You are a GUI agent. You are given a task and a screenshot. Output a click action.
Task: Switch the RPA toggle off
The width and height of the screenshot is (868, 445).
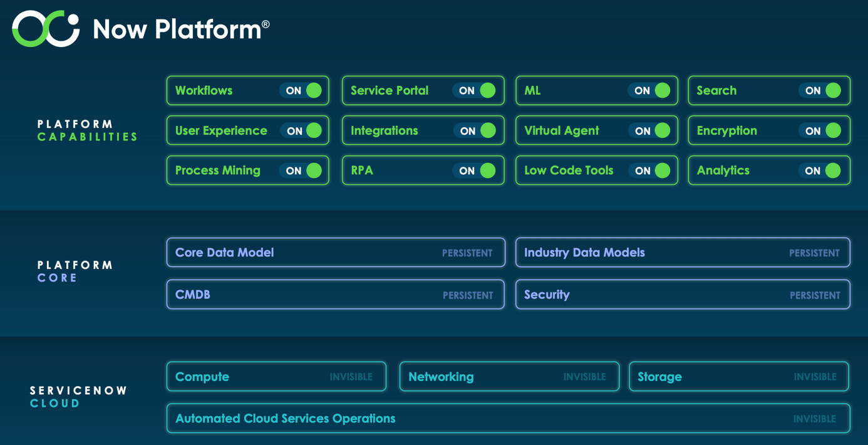477,170
